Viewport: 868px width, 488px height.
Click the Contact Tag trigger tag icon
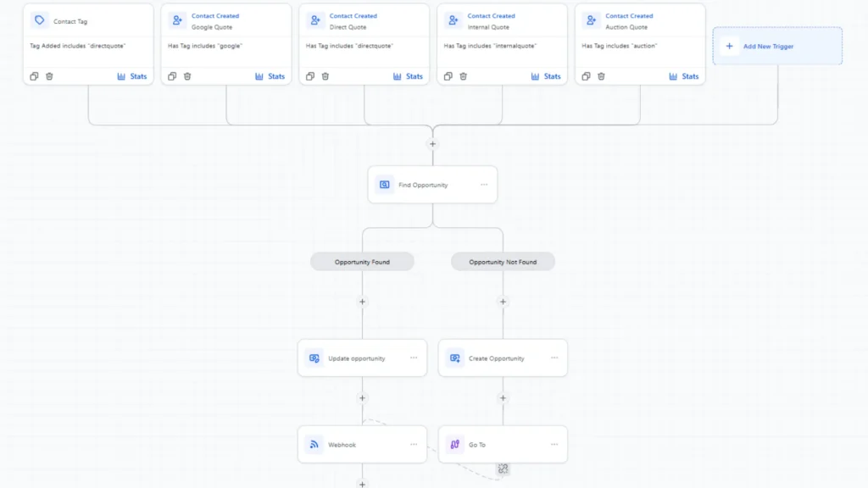[39, 20]
